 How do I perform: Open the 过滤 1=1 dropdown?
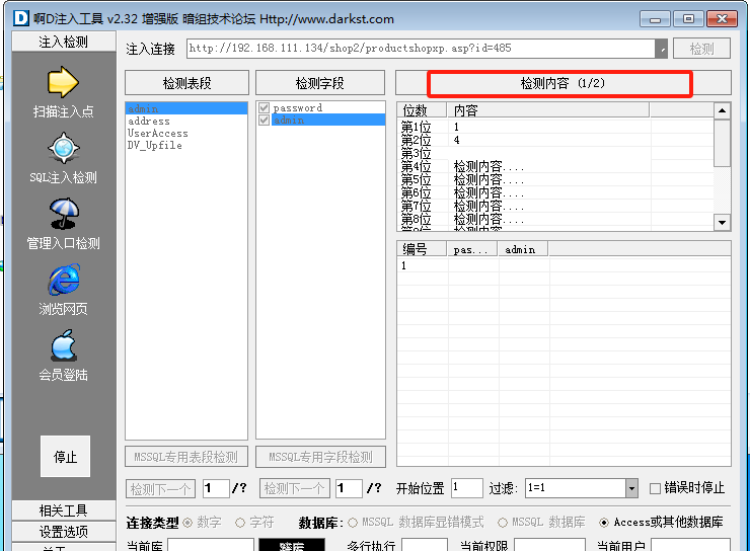(x=632, y=488)
